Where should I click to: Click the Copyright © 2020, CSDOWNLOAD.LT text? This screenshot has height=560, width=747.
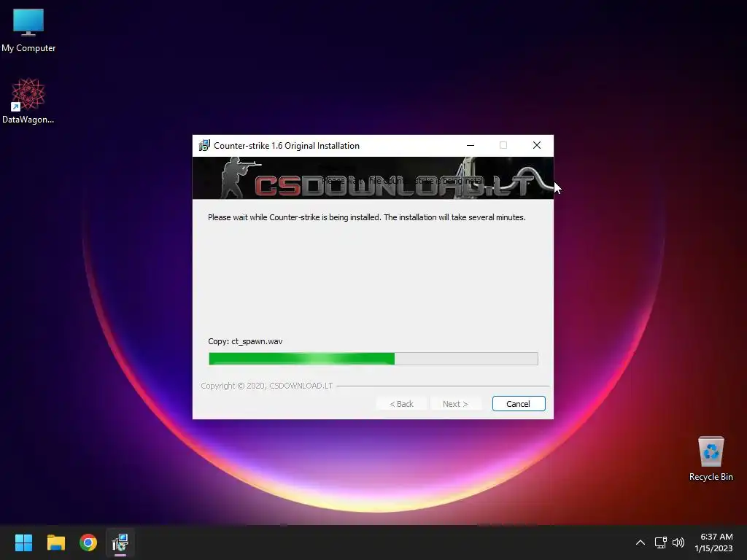coord(266,386)
